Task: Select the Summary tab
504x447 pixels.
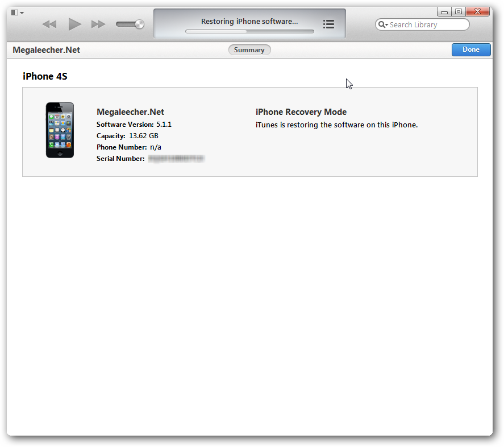Action: (x=249, y=50)
